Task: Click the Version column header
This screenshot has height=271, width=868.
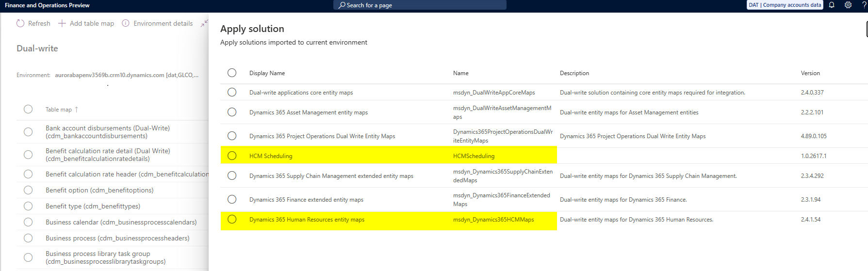Action: (x=810, y=73)
